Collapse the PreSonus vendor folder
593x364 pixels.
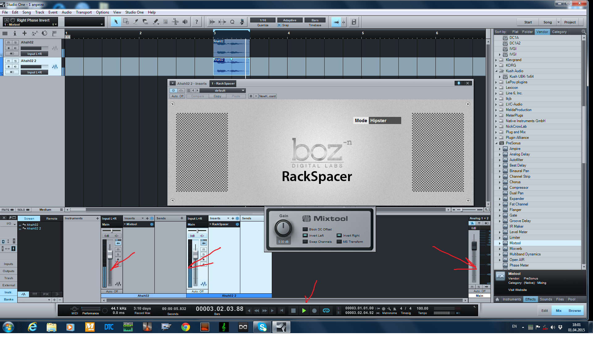pos(496,143)
